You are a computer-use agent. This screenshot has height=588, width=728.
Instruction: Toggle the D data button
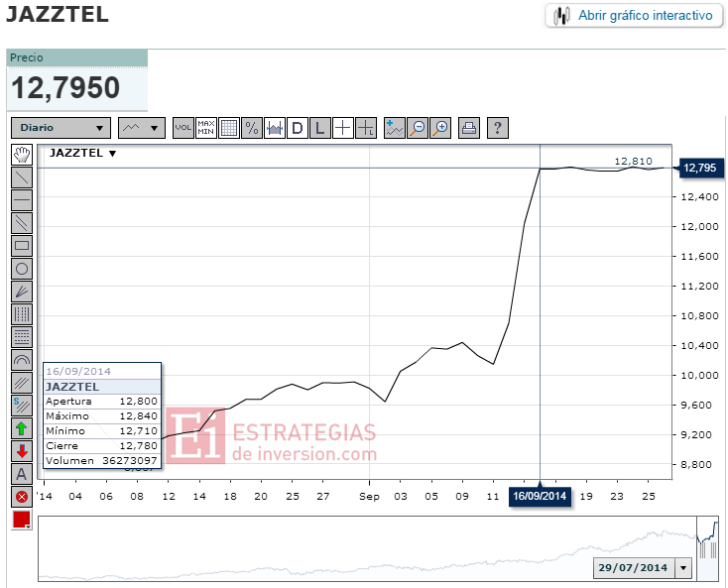click(298, 128)
